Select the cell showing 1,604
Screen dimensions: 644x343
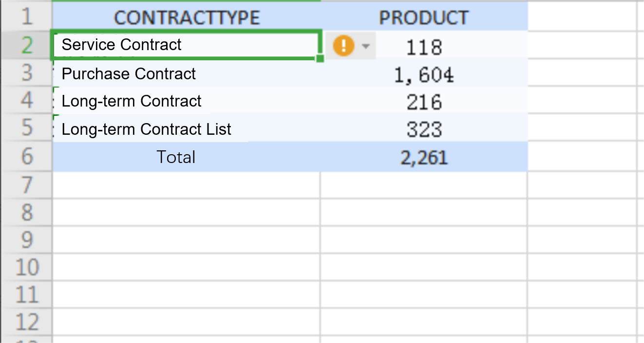click(x=423, y=73)
